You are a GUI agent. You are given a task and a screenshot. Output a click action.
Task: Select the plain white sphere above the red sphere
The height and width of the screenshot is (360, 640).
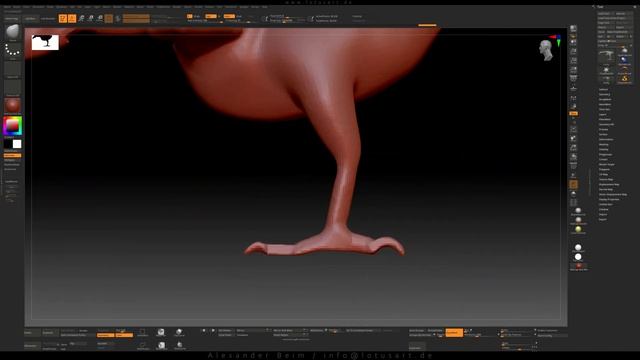pos(578,257)
